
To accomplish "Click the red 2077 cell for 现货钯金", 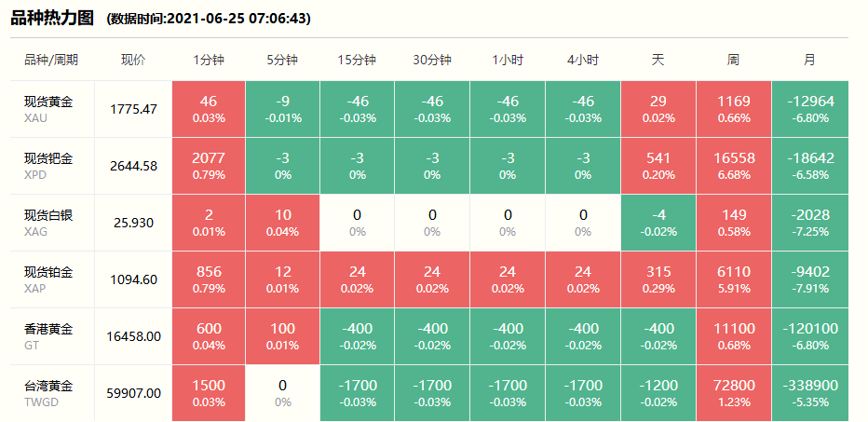I will (209, 165).
